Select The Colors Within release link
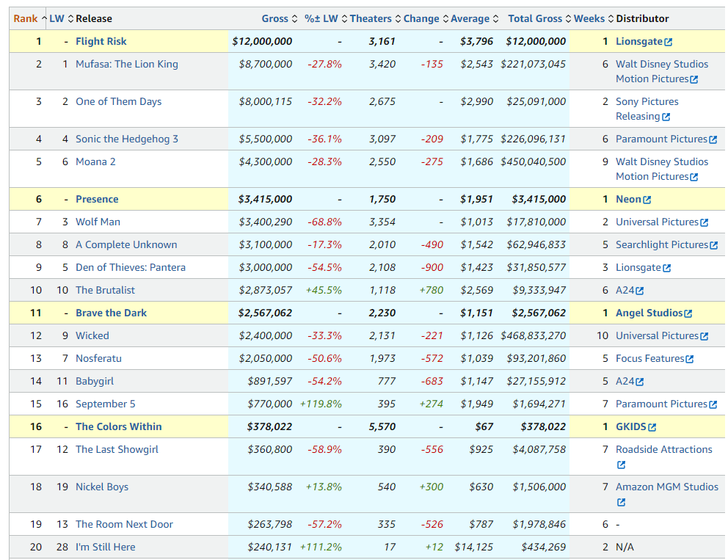The height and width of the screenshot is (560, 728). (119, 426)
